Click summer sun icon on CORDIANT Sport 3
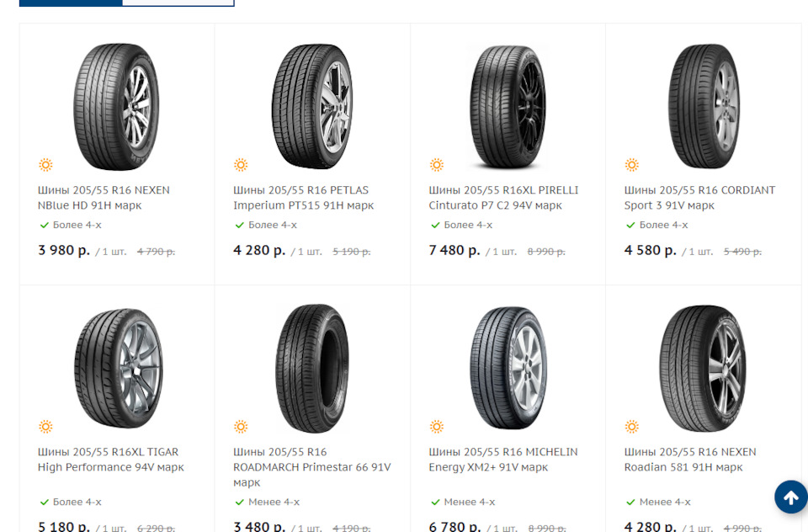This screenshot has height=532, width=808. [631, 165]
